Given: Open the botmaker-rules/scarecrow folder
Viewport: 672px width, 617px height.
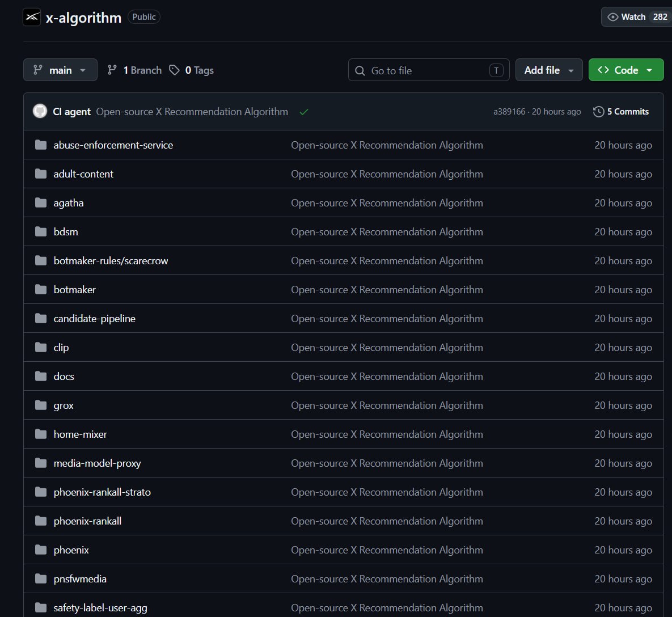Looking at the screenshot, I should [x=111, y=261].
